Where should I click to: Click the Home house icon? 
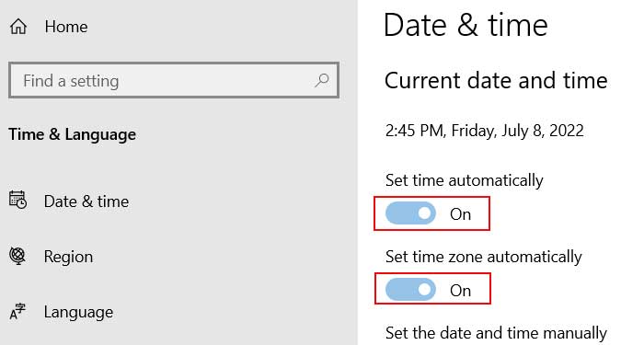click(x=18, y=27)
